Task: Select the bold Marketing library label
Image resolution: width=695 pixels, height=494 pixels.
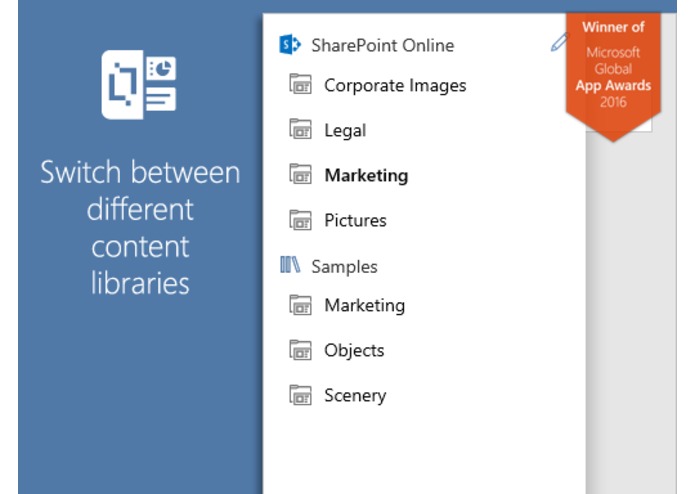Action: coord(366,175)
